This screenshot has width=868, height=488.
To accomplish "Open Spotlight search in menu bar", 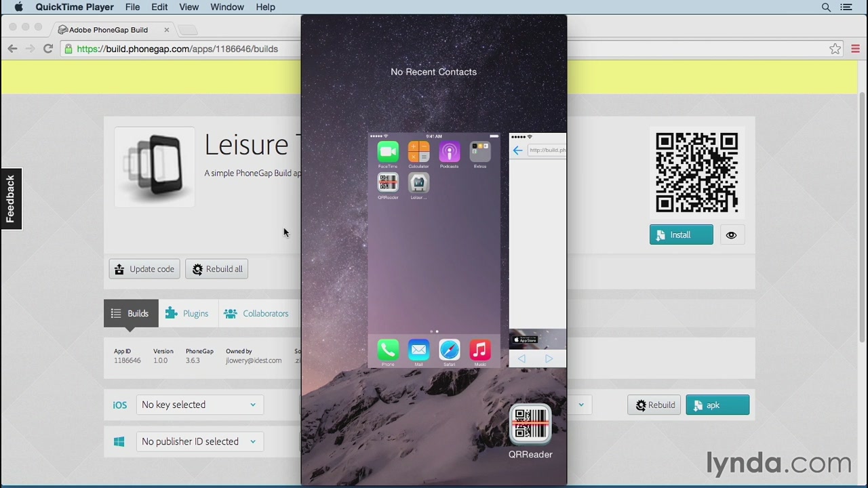I will click(x=826, y=7).
